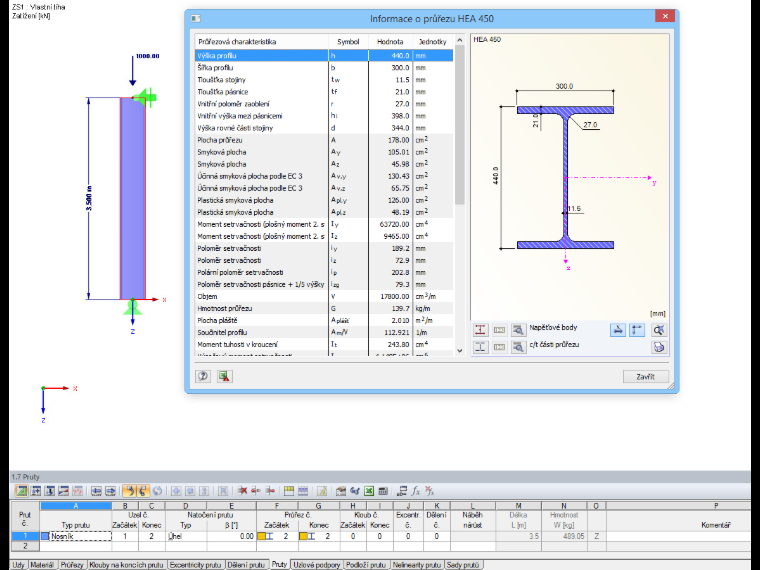The image size is (760, 570).
Task: Select the Výška profilu row
Action: coord(324,56)
